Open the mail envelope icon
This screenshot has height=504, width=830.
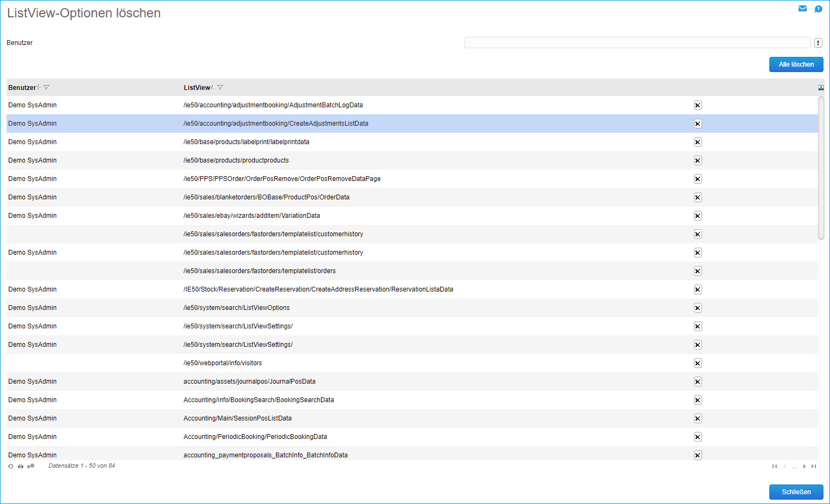pyautogui.click(x=802, y=9)
